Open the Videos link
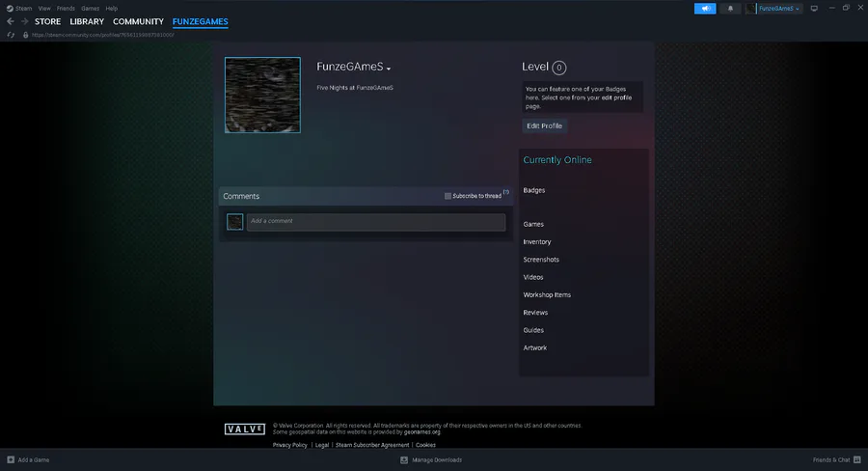This screenshot has height=471, width=868. [x=533, y=277]
